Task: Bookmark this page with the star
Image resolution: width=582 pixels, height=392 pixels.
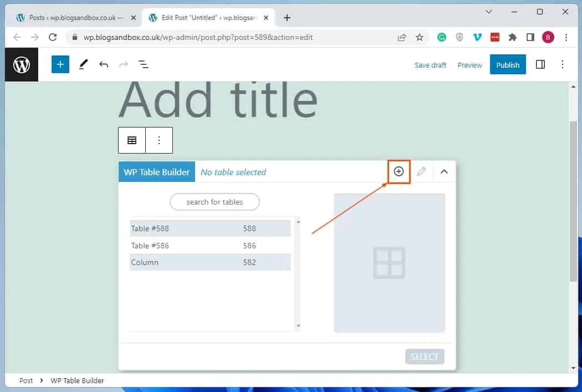Action: tap(420, 37)
